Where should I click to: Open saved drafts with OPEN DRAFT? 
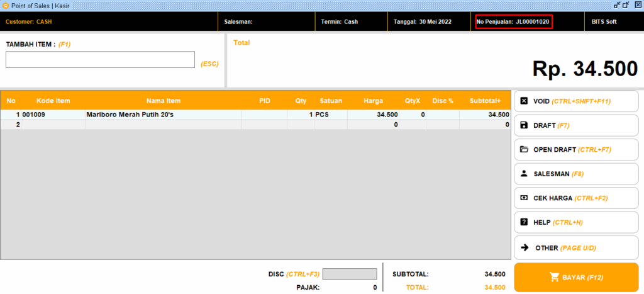576,150
